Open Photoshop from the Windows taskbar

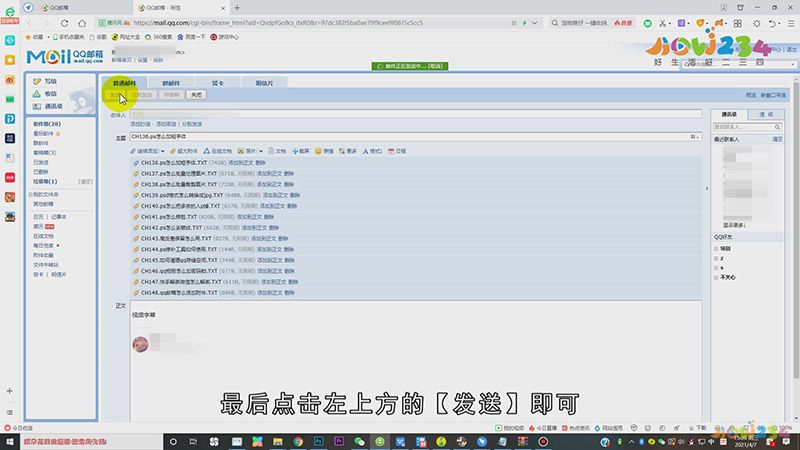[318, 441]
